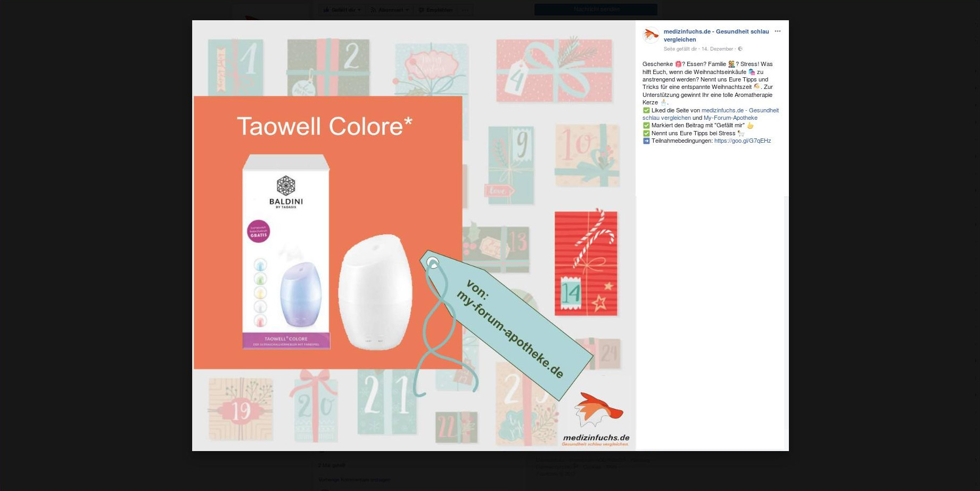This screenshot has height=491, width=980.
Task: Click the medizinfuchs fox profile picture
Action: [650, 35]
